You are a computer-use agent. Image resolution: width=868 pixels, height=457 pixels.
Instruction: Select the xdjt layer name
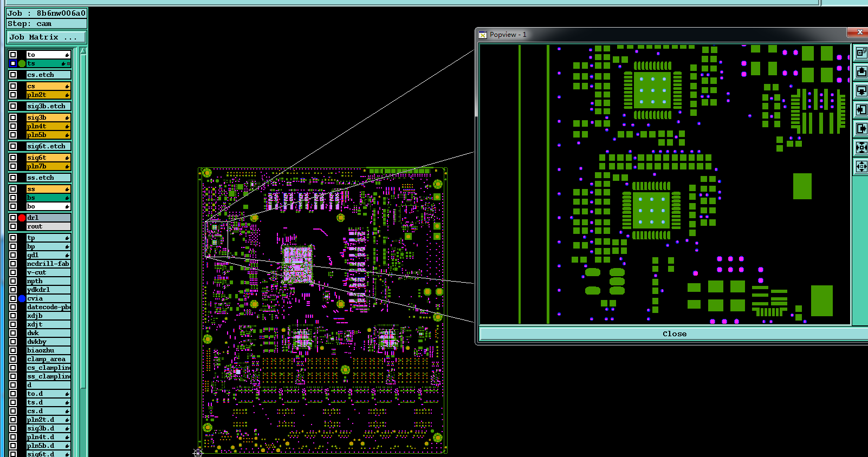point(49,324)
